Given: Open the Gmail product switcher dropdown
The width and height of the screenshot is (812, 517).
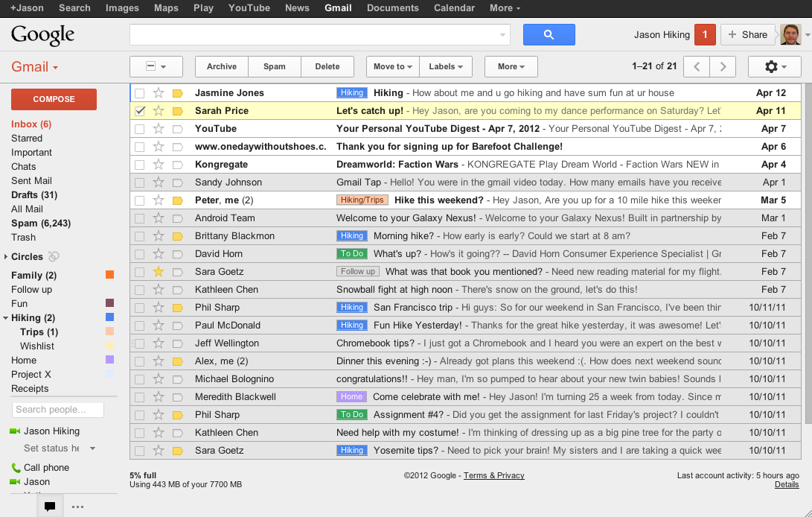Looking at the screenshot, I should click(x=35, y=67).
